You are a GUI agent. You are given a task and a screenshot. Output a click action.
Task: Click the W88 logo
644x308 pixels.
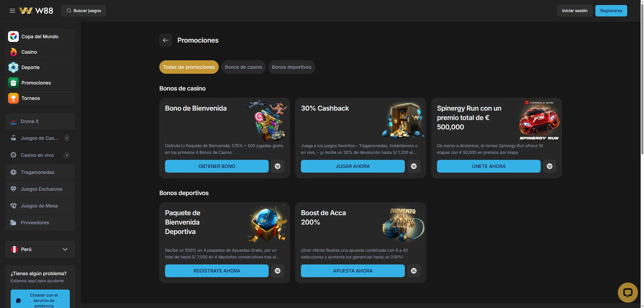tap(36, 11)
